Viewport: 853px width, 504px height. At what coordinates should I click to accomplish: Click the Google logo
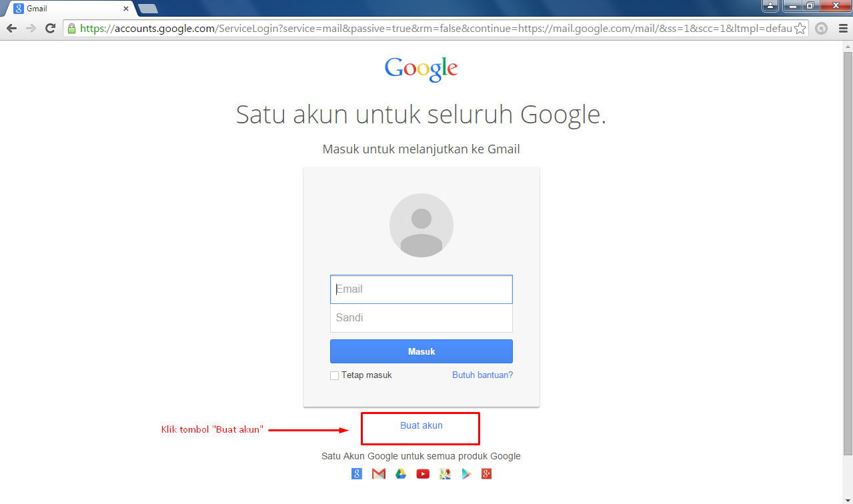point(421,69)
